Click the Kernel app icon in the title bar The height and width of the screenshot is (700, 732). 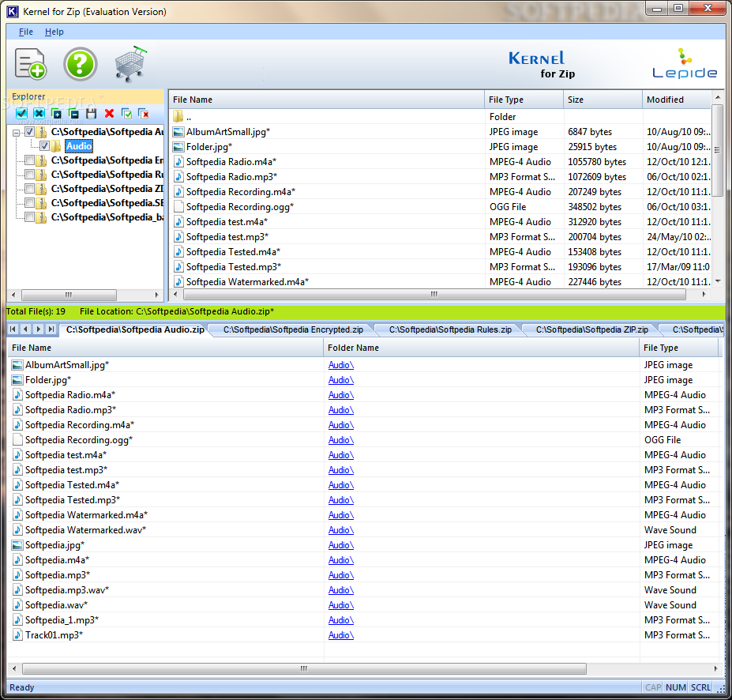point(13,12)
